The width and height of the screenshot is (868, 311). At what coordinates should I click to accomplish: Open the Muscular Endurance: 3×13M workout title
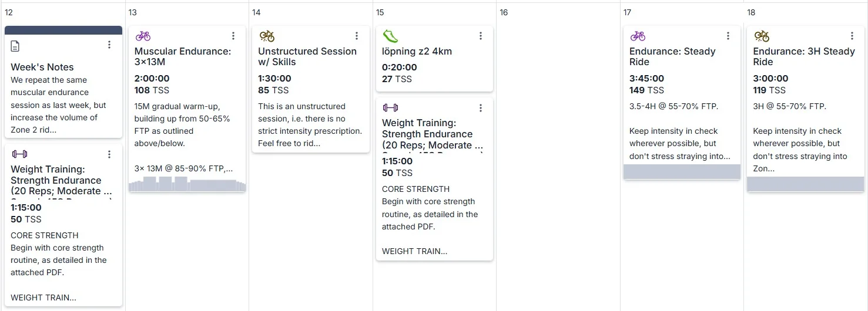pyautogui.click(x=183, y=56)
